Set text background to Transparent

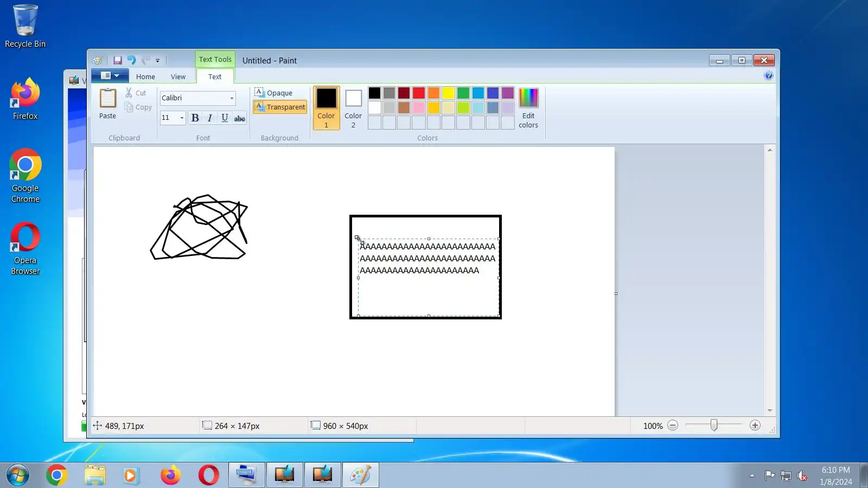pyautogui.click(x=280, y=107)
